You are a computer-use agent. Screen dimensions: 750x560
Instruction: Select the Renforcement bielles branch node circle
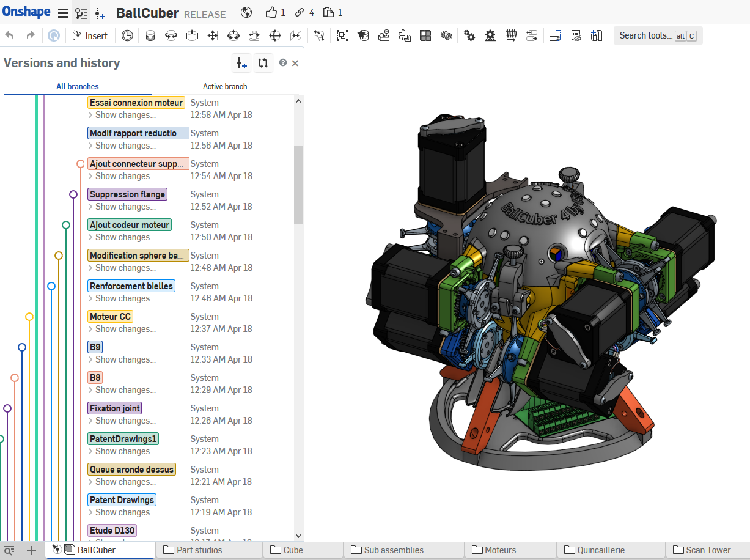point(51,286)
